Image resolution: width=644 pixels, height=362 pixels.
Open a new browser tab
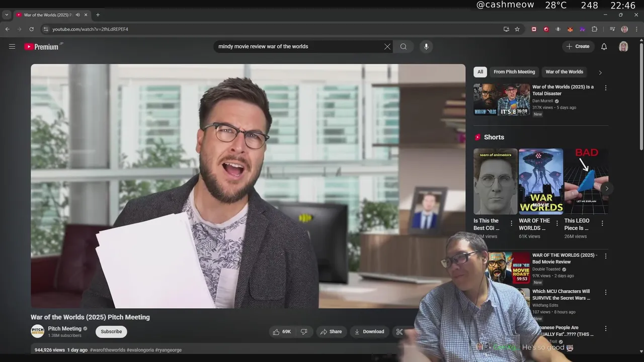coord(98,15)
